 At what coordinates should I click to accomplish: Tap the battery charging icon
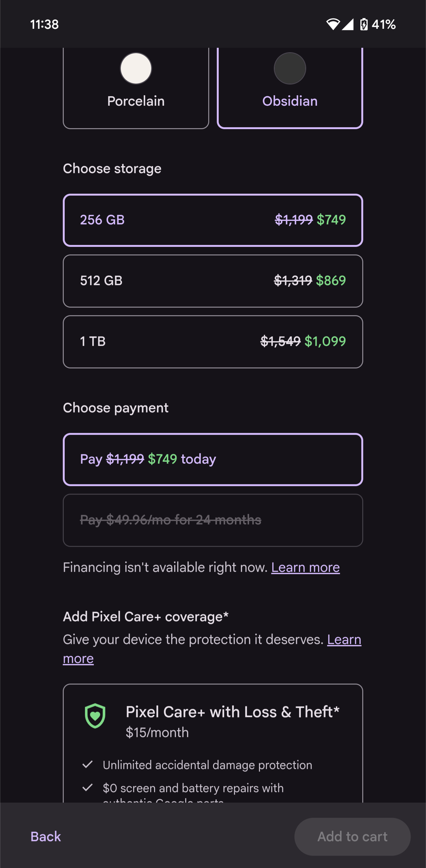click(364, 24)
